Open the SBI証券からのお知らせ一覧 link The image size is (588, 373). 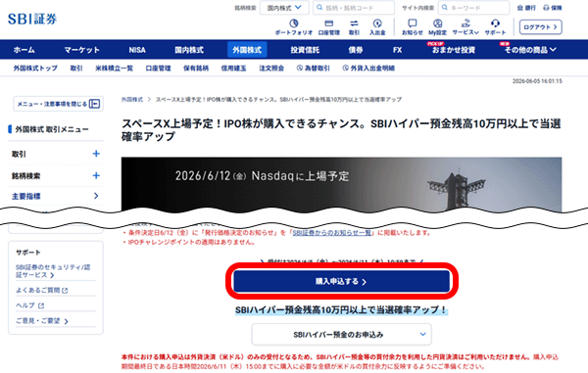[332, 233]
